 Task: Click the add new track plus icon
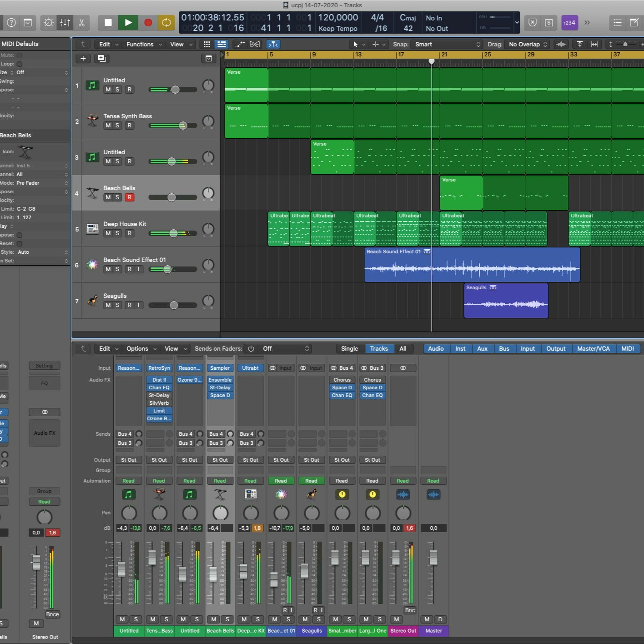[83, 59]
